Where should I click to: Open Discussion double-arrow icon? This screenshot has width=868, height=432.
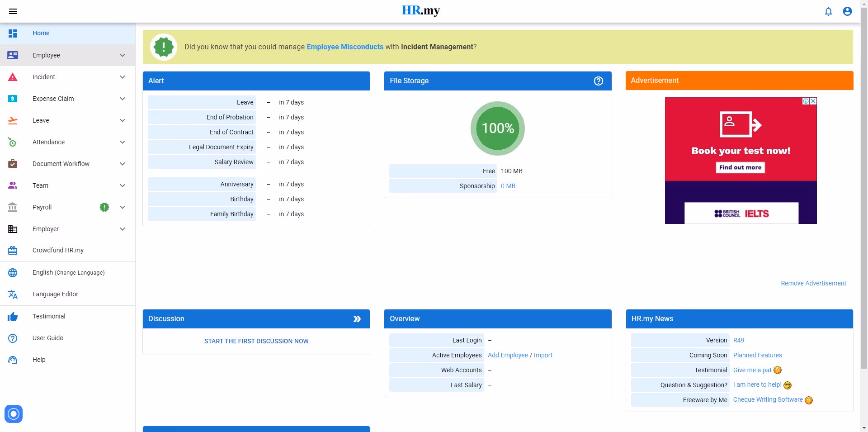357,319
